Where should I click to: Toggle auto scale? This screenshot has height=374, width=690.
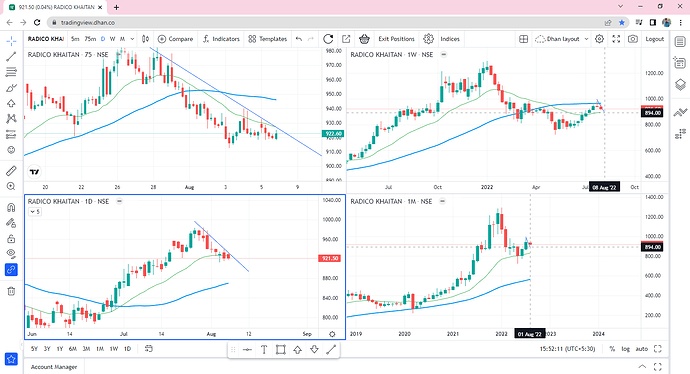pos(642,349)
